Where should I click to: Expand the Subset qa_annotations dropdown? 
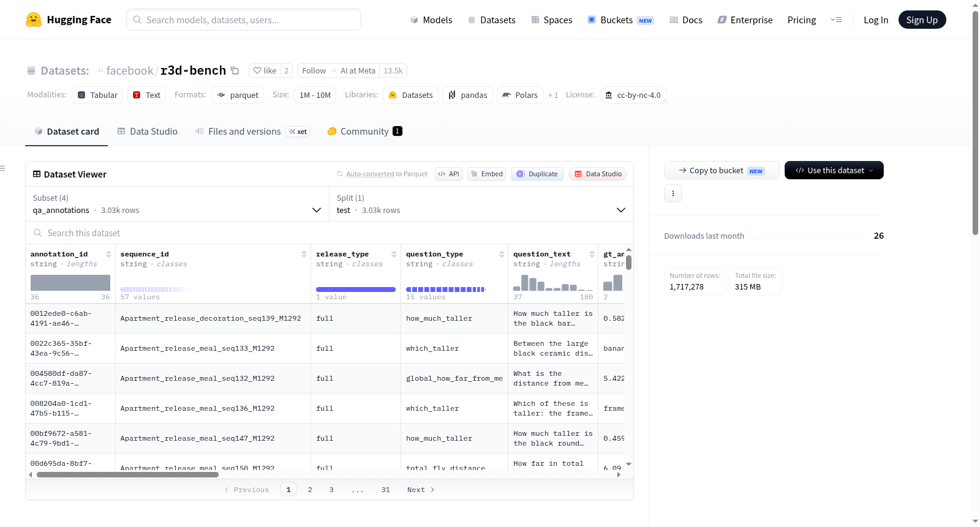click(x=177, y=204)
